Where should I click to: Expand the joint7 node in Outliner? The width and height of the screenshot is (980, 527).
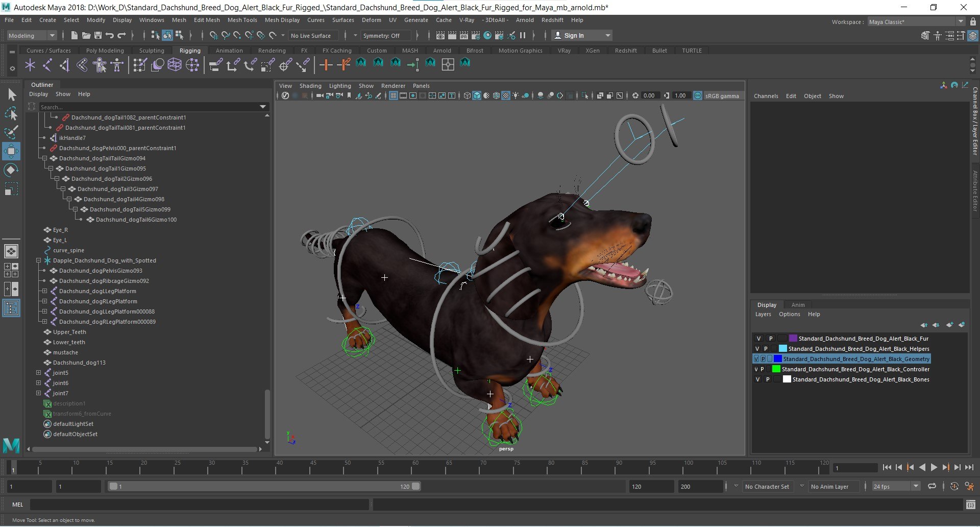38,393
